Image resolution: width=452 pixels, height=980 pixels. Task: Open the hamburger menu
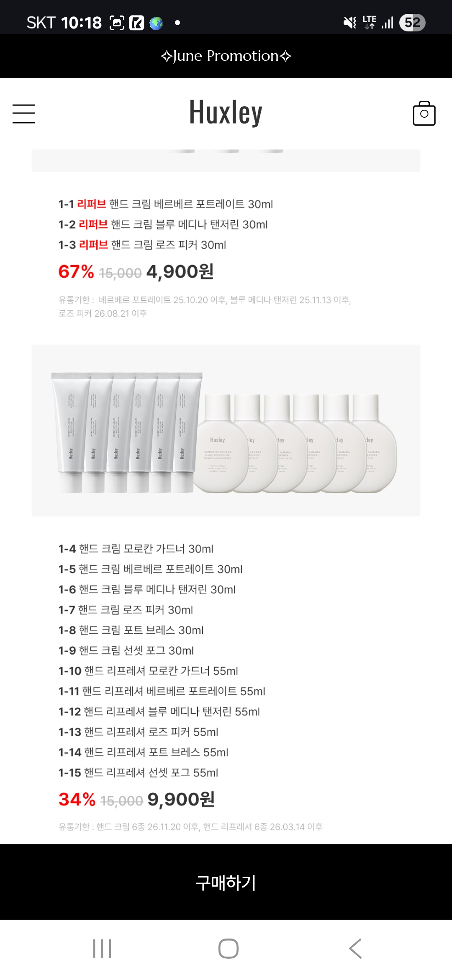(x=24, y=114)
